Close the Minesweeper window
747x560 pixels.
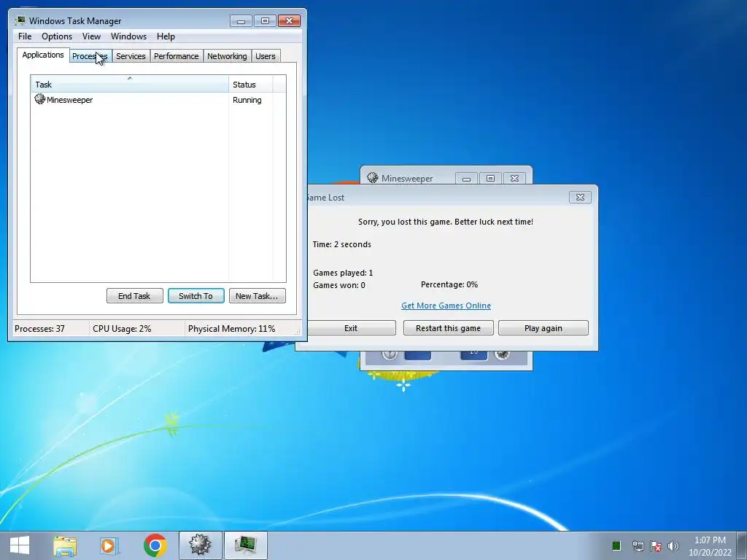(514, 179)
